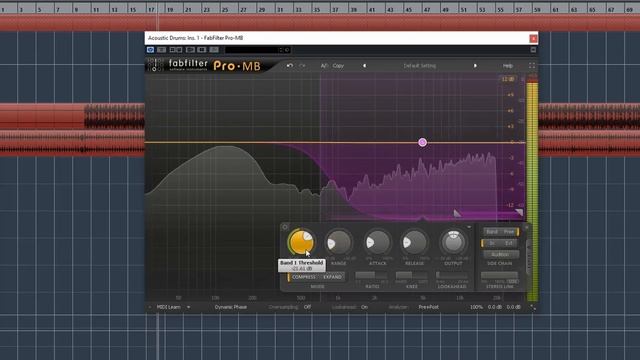Go to previous preset arrow

(364, 66)
